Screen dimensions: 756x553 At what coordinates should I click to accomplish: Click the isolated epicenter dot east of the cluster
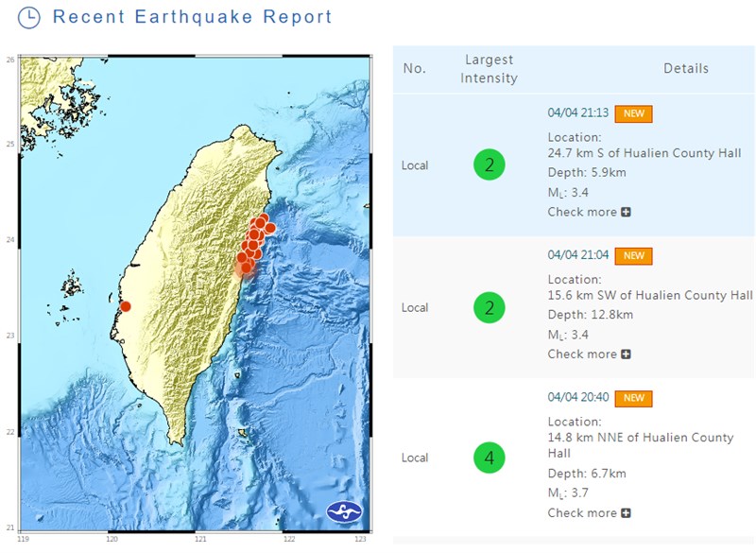point(270,228)
